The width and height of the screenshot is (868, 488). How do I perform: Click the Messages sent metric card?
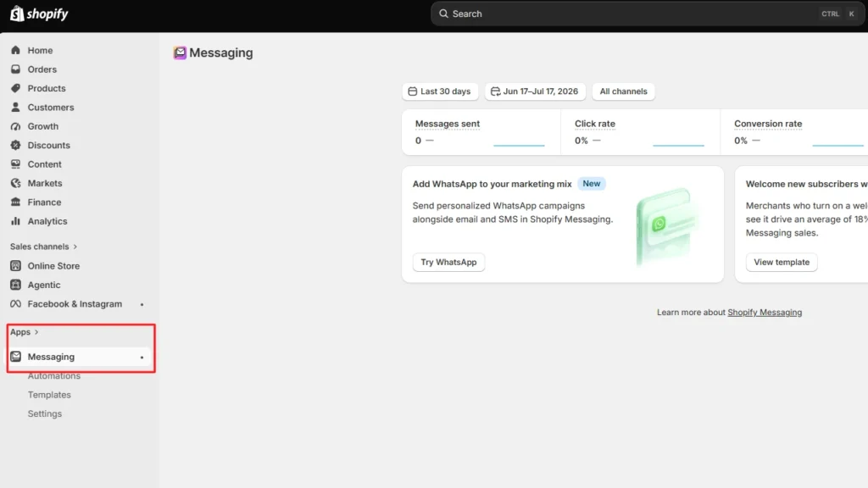pos(481,132)
